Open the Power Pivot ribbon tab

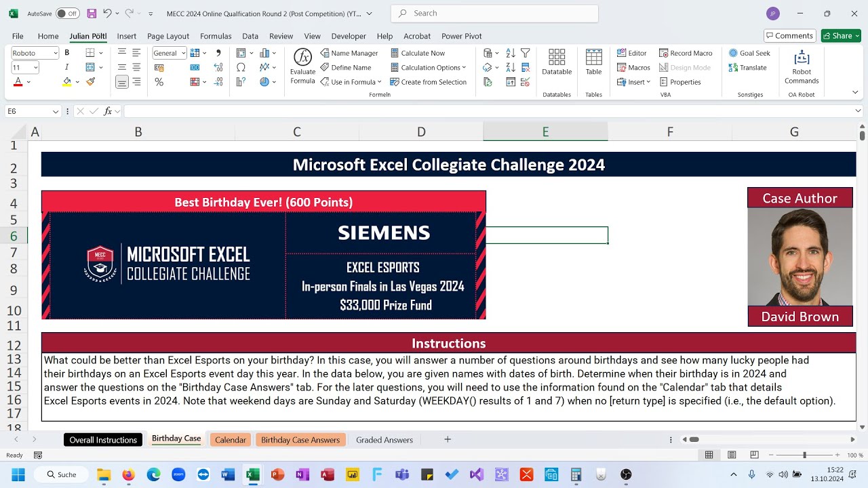[462, 36]
